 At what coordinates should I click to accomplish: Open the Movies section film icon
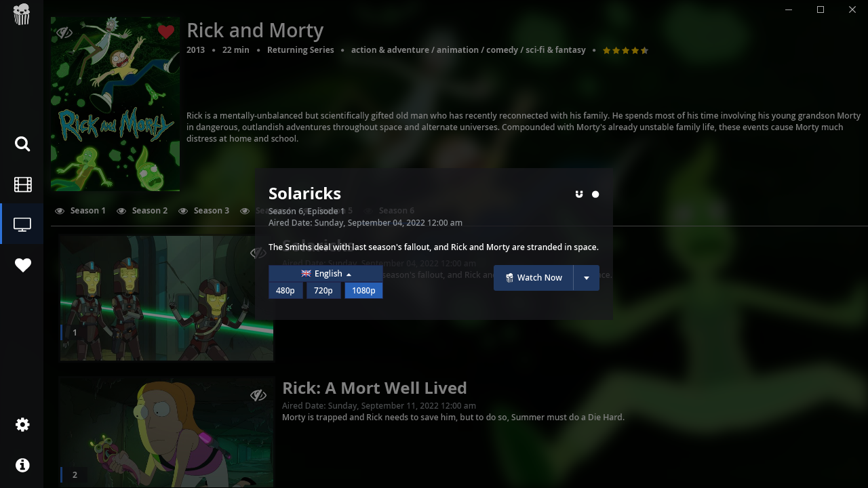[22, 184]
